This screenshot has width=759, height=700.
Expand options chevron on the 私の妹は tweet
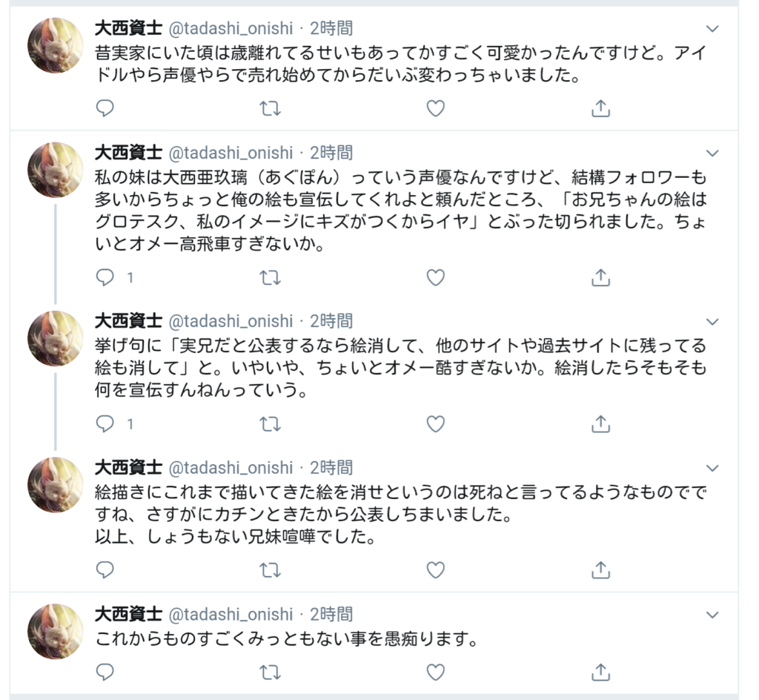pos(712,153)
